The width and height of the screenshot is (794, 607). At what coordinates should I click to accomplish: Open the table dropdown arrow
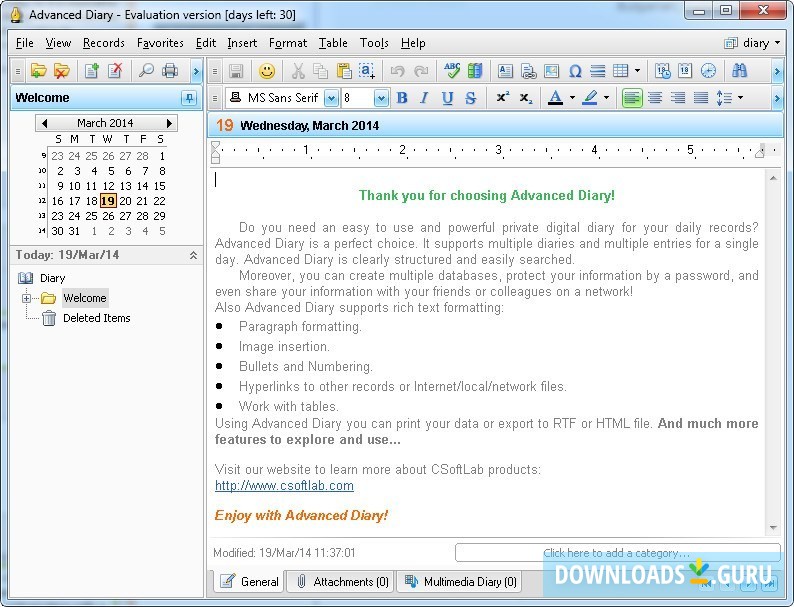[x=637, y=71]
